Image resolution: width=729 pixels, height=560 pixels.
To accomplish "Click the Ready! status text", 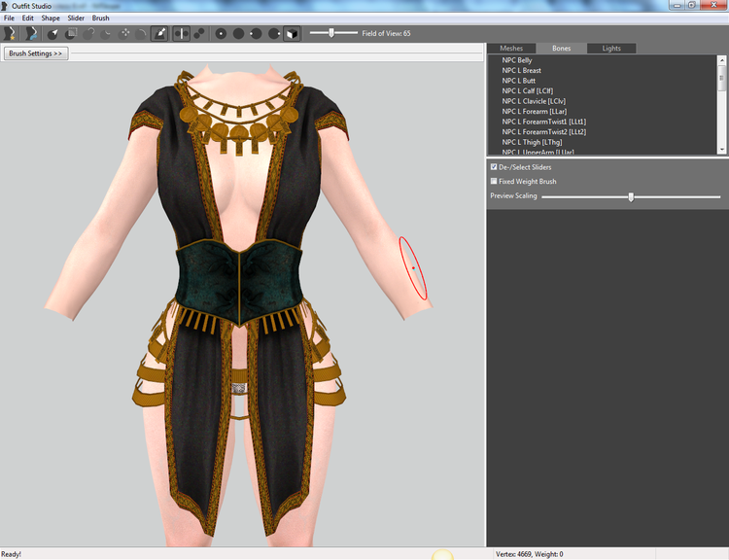I will (x=11, y=554).
